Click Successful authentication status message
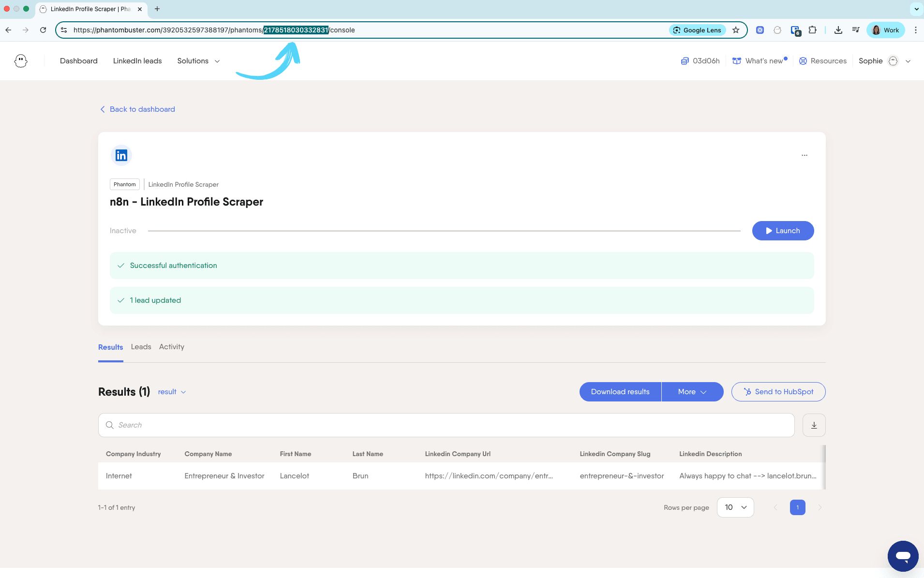This screenshot has height=578, width=924. pyautogui.click(x=462, y=266)
